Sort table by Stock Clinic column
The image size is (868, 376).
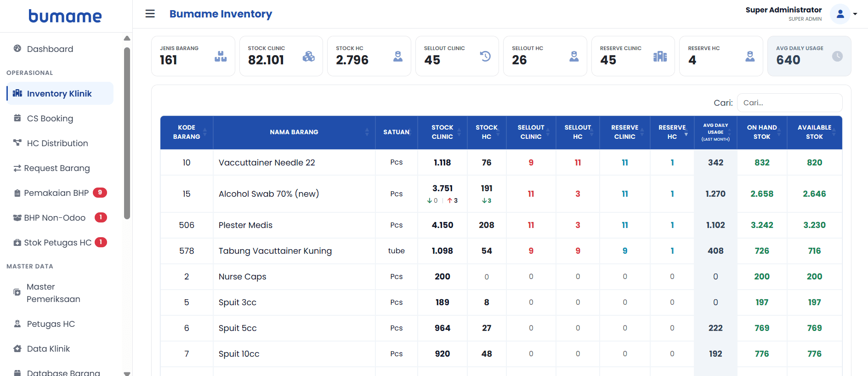pos(442,132)
